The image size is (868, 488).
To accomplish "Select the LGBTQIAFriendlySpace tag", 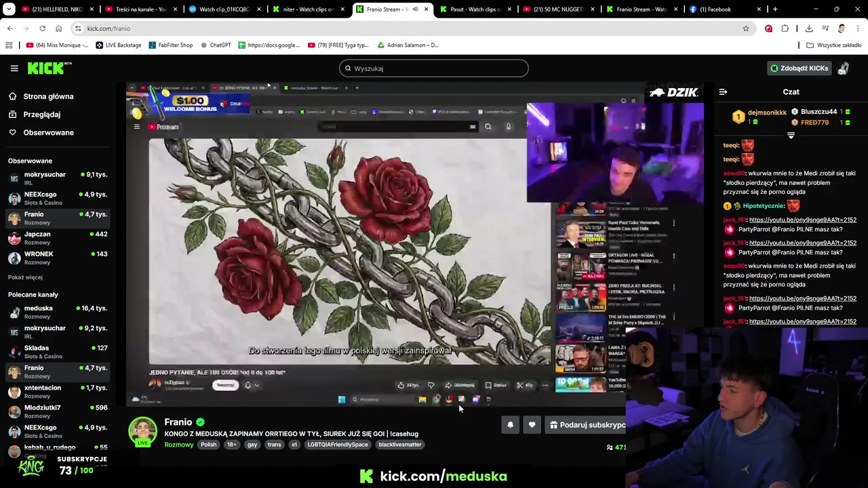I will click(x=338, y=445).
